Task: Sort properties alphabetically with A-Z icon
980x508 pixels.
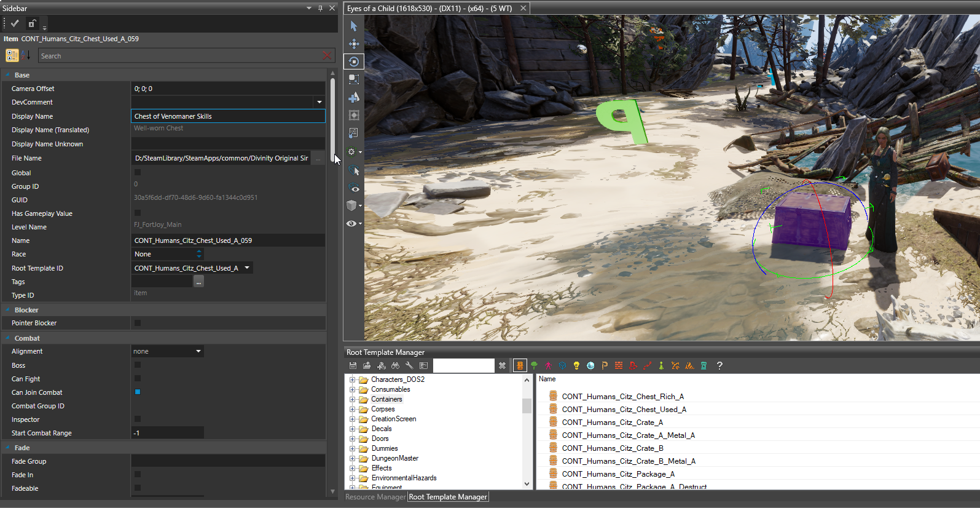Action: (26, 55)
